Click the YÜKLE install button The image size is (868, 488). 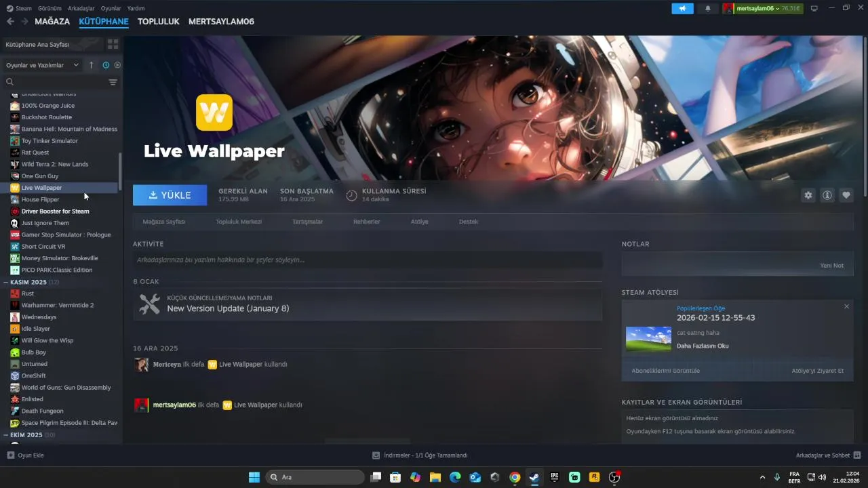pyautogui.click(x=170, y=195)
